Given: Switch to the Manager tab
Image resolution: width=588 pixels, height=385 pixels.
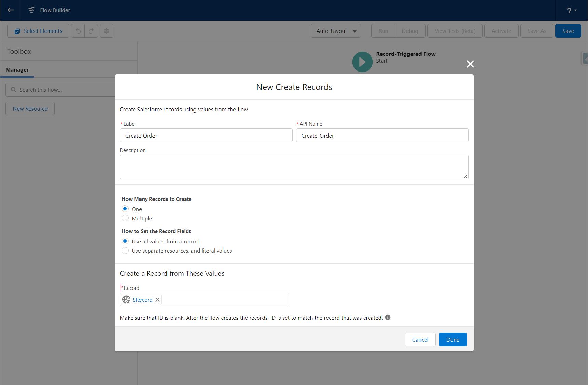Looking at the screenshot, I should [17, 69].
